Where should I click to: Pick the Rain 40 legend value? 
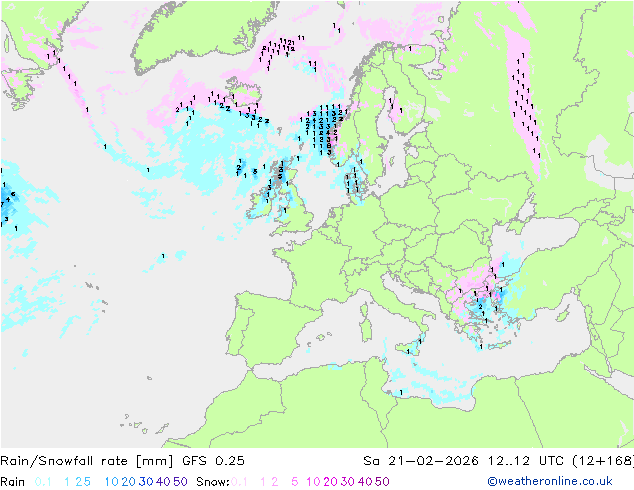[163, 482]
